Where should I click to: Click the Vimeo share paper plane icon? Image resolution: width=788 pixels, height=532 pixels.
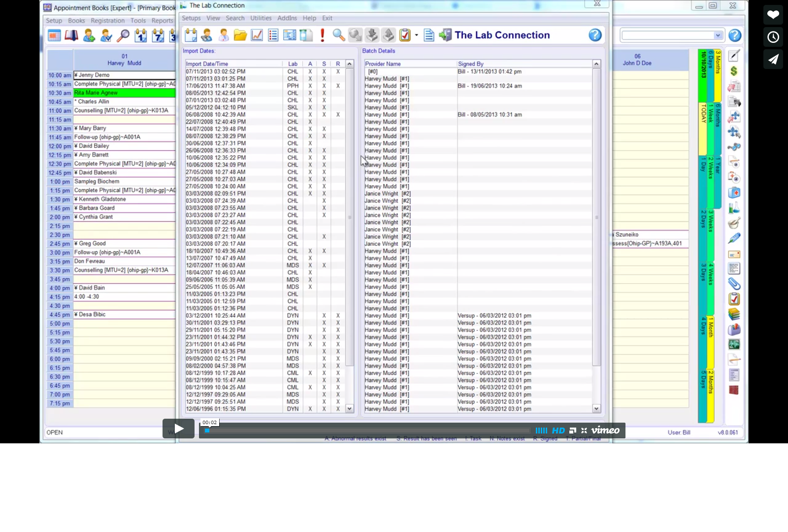tap(773, 59)
